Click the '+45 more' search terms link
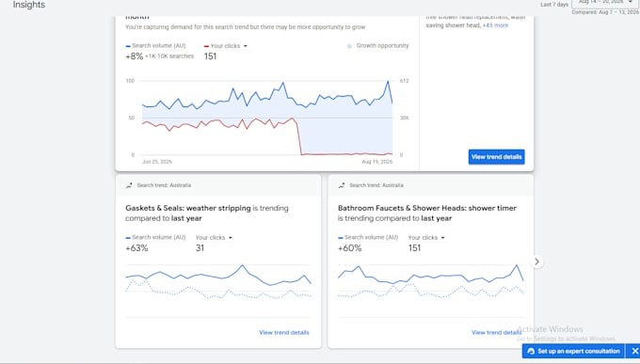Screen dimensions: 640x364 click(495, 25)
